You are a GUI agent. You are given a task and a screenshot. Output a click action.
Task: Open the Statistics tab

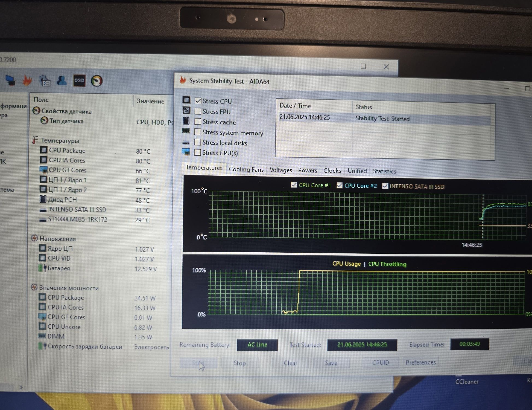[384, 171]
